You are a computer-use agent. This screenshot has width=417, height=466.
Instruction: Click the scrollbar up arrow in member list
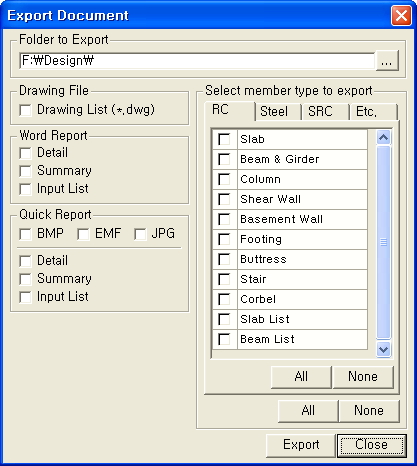pyautogui.click(x=383, y=137)
